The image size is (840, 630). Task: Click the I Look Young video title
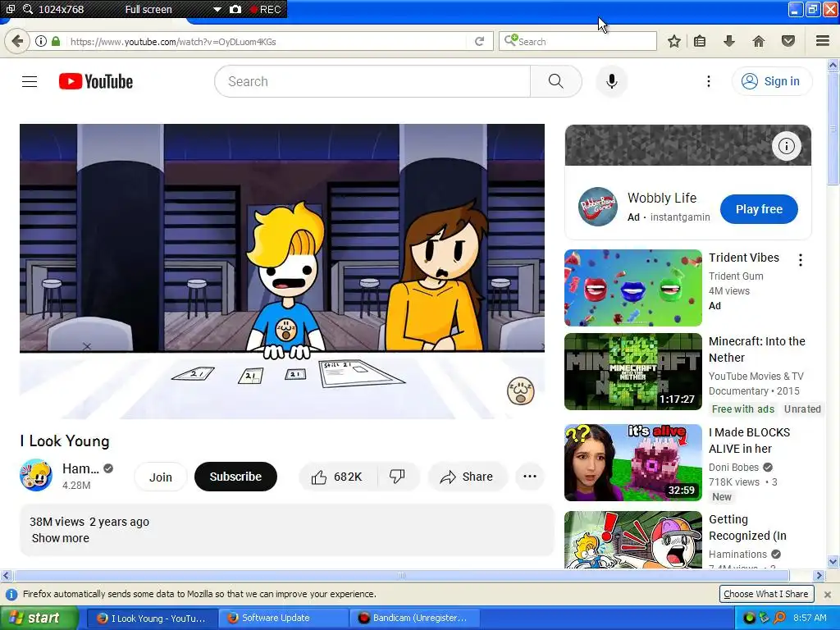[65, 441]
